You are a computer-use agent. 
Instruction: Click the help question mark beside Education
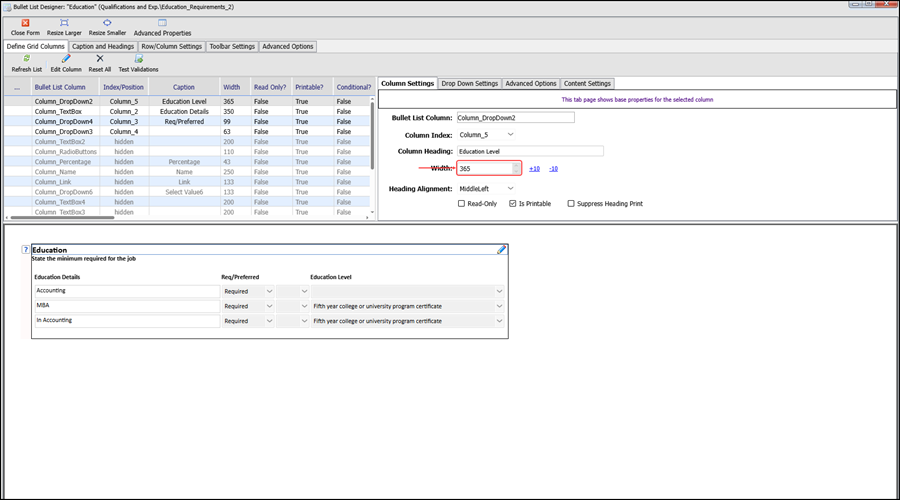tap(25, 250)
